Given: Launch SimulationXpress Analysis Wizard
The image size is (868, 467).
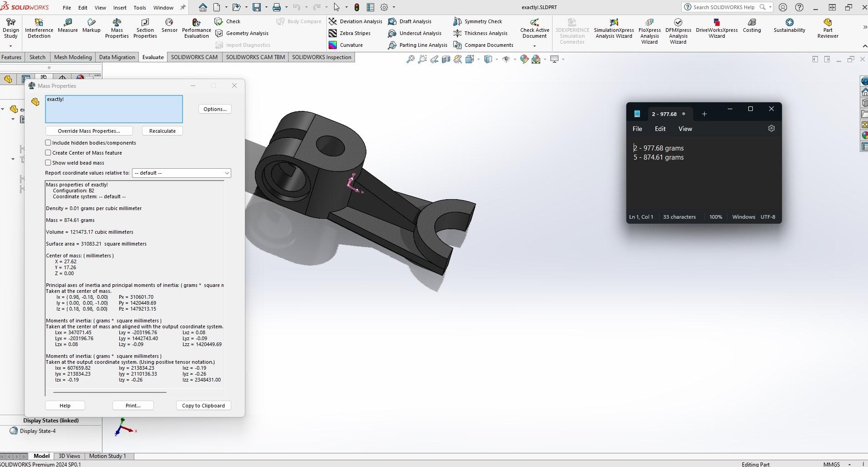Looking at the screenshot, I should 614,28.
